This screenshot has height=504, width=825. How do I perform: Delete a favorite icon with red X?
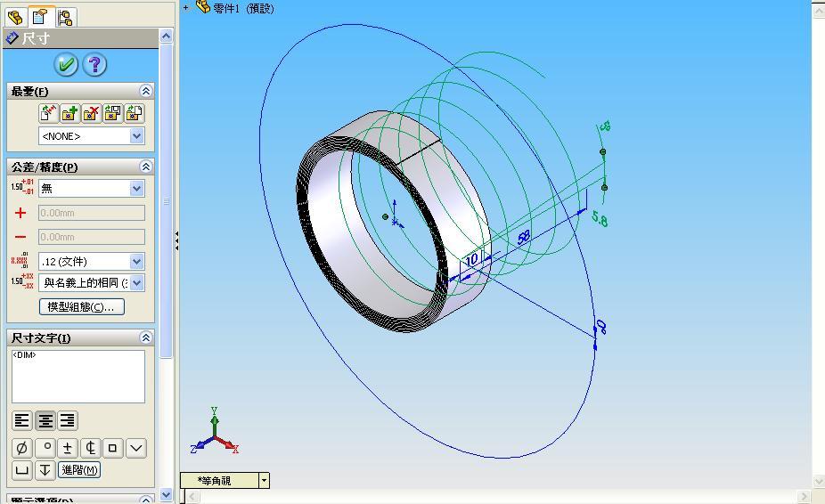pyautogui.click(x=91, y=113)
